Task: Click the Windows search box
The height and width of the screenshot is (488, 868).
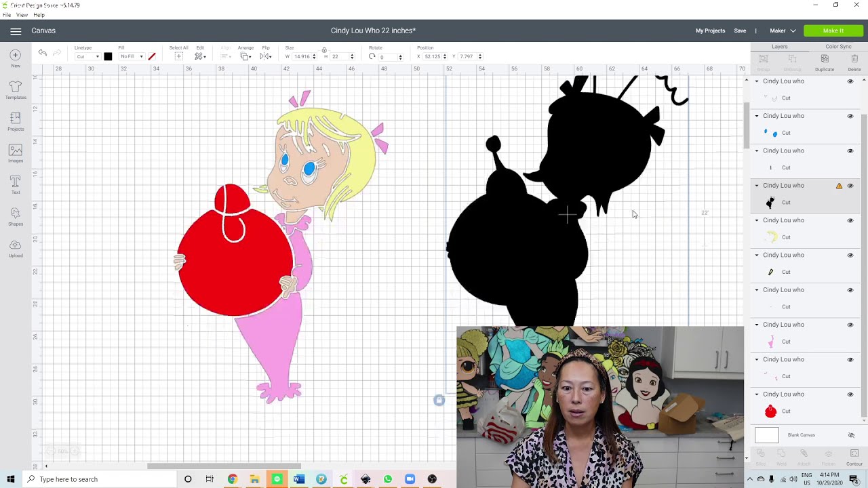Action: (x=100, y=479)
